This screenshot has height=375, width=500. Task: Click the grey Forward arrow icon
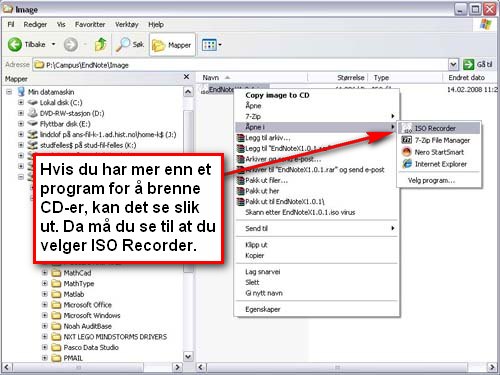[x=71, y=44]
